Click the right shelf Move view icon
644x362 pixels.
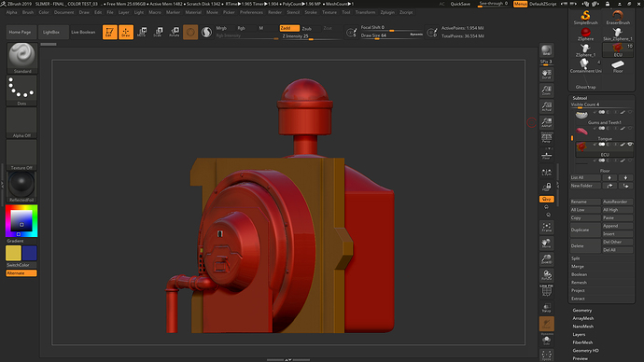[547, 243]
